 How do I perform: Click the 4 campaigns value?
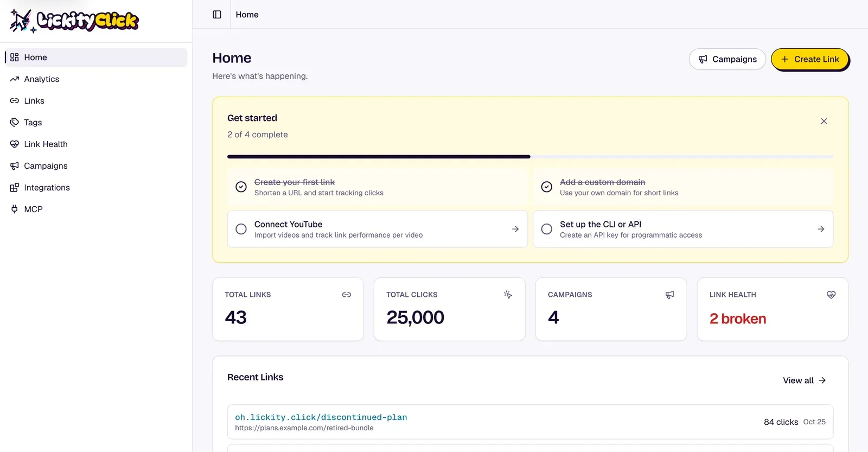click(553, 317)
